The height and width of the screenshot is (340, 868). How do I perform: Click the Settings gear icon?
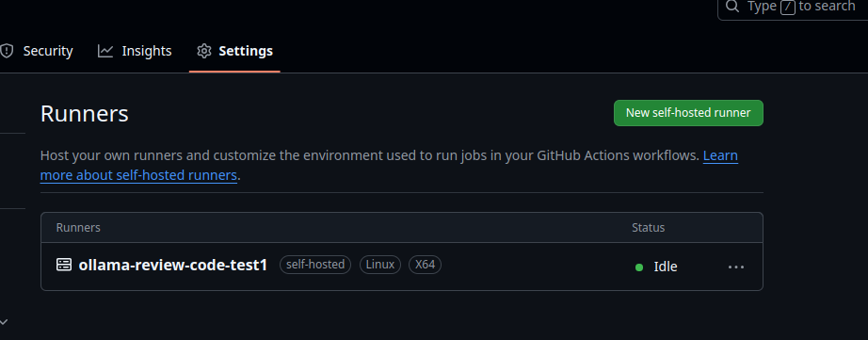[204, 51]
